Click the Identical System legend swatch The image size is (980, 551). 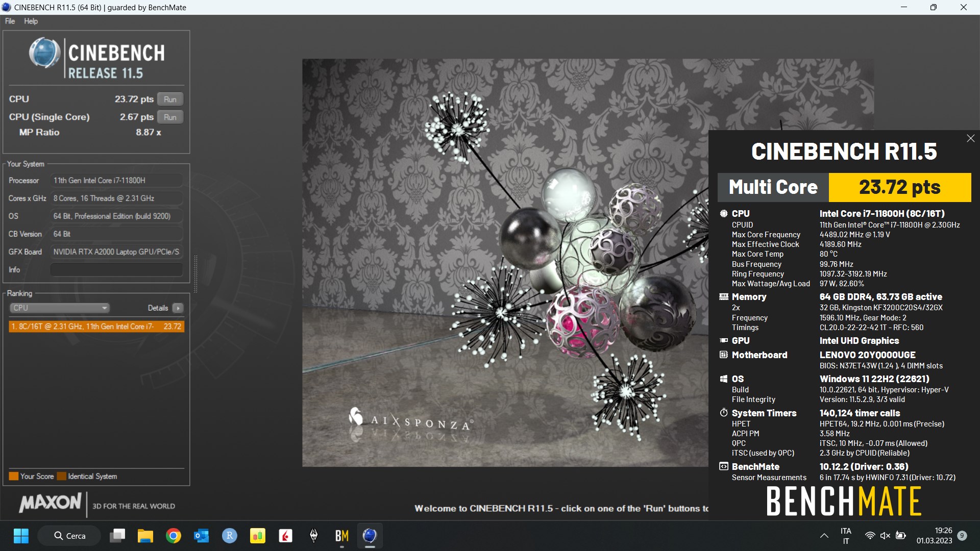[61, 476]
